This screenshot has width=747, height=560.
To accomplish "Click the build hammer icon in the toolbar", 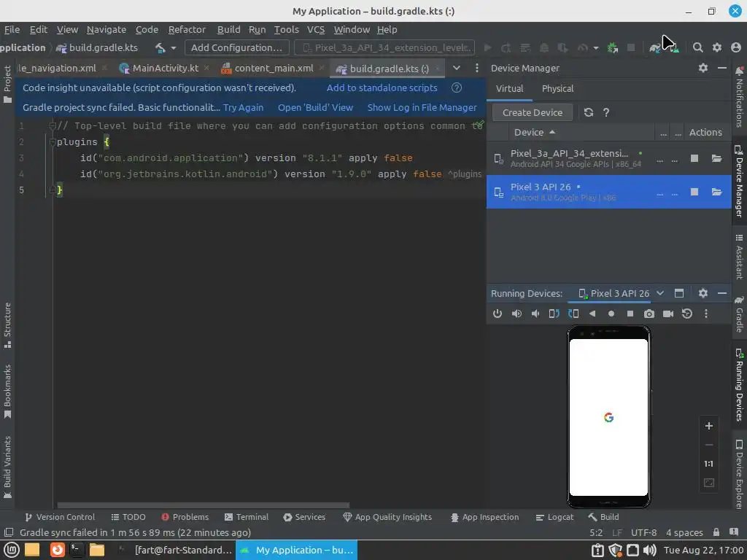I will click(x=160, y=47).
